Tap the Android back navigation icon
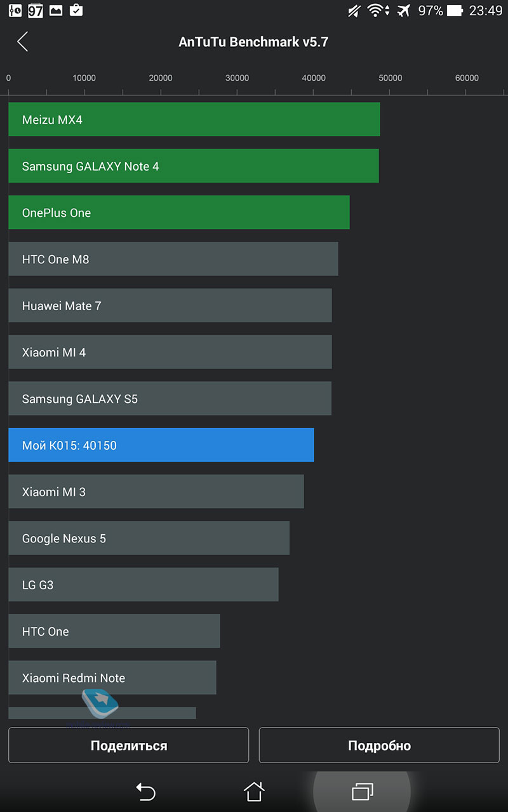Viewport: 508px width, 812px height. [145, 791]
